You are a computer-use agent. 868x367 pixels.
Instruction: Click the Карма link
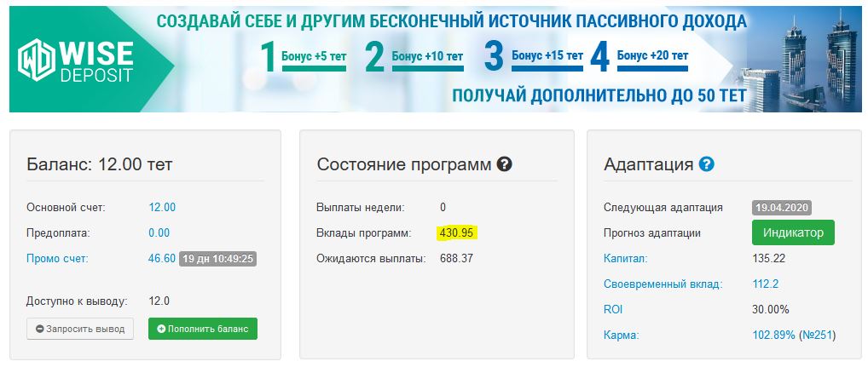[x=622, y=335]
